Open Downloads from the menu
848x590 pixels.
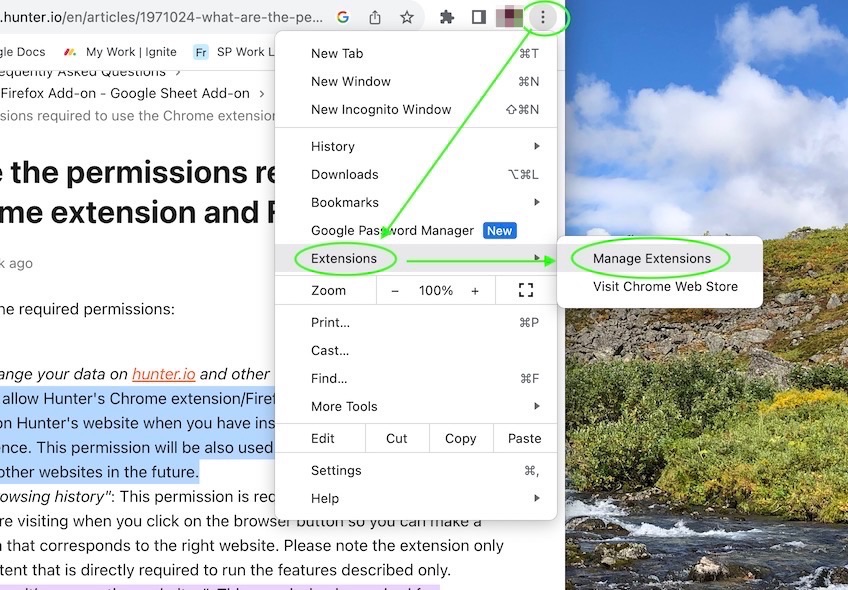pyautogui.click(x=416, y=174)
